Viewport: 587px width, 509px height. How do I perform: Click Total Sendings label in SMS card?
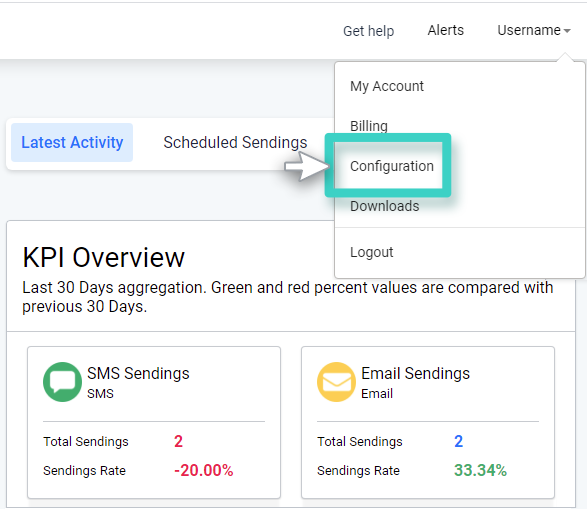point(86,442)
